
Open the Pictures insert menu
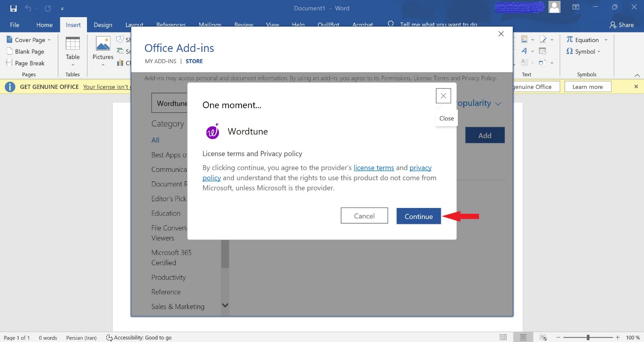point(103,51)
